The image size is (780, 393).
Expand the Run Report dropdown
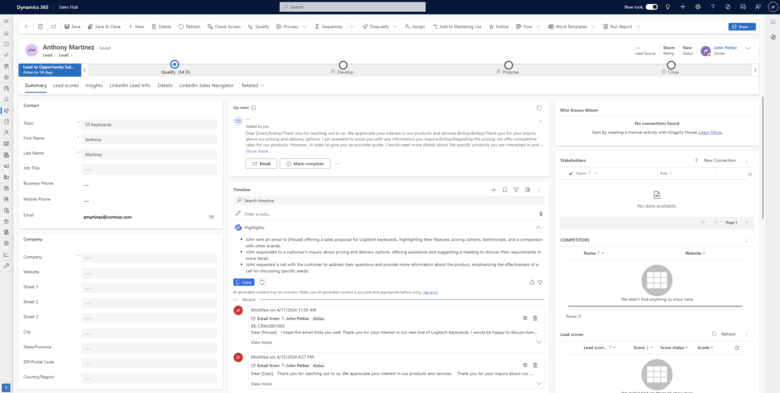[638, 27]
